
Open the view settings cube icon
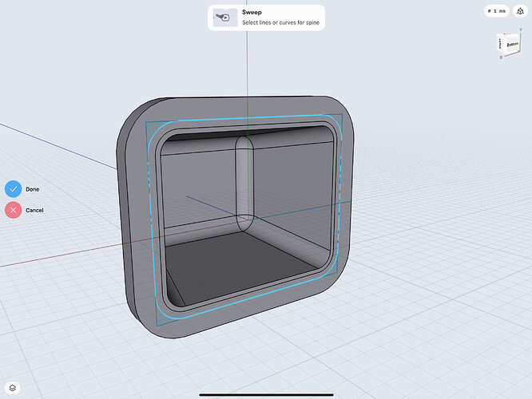520,11
